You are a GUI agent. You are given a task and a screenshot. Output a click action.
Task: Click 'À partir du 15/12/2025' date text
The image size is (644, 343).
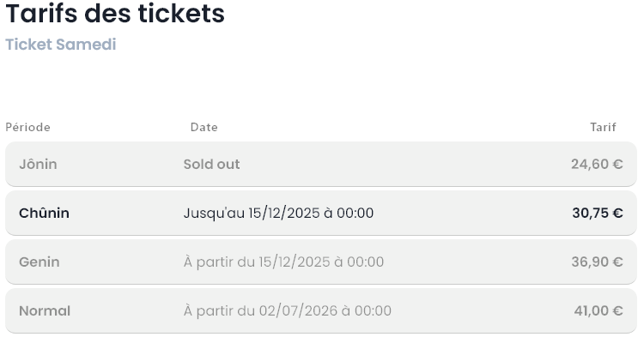tap(283, 262)
